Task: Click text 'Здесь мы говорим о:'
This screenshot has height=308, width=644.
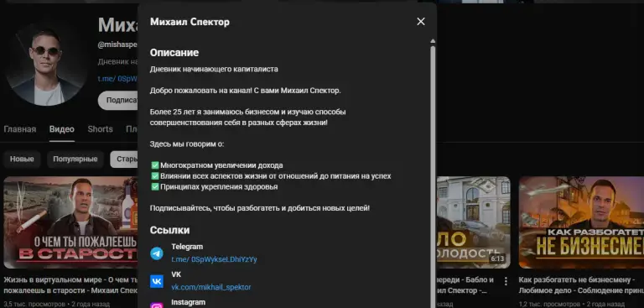Action: (x=187, y=144)
